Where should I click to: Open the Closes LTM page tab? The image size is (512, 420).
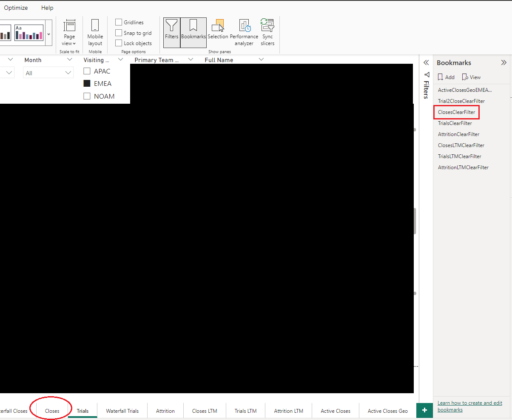(205, 411)
